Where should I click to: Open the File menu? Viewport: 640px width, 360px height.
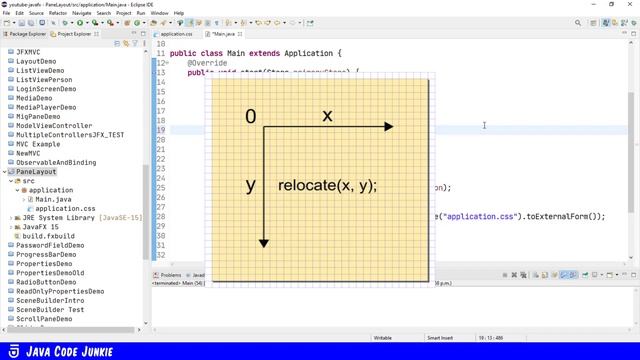[6, 13]
